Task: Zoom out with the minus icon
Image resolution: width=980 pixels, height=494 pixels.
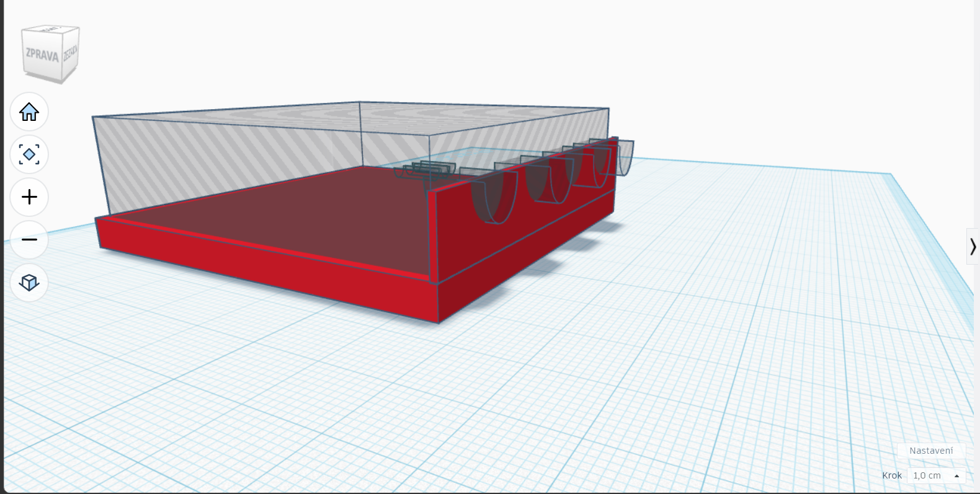Action: pyautogui.click(x=29, y=240)
